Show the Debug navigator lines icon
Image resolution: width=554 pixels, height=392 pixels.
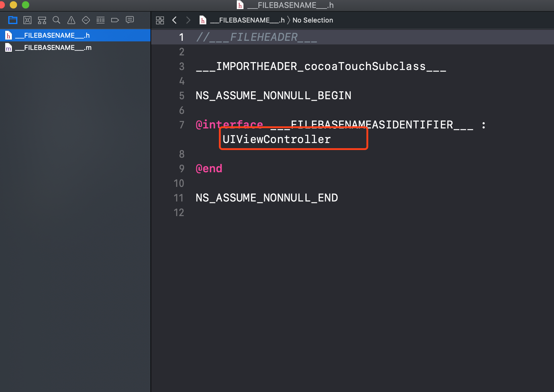point(101,20)
